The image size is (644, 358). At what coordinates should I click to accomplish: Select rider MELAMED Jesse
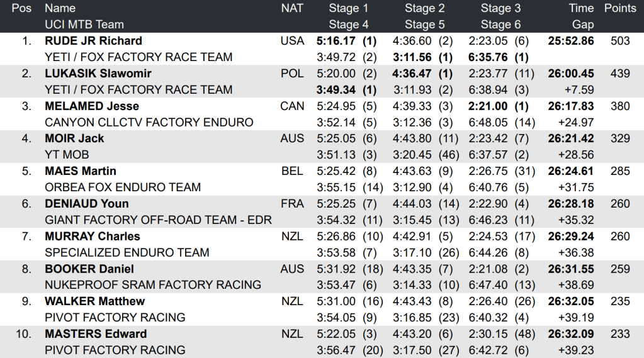[92, 106]
